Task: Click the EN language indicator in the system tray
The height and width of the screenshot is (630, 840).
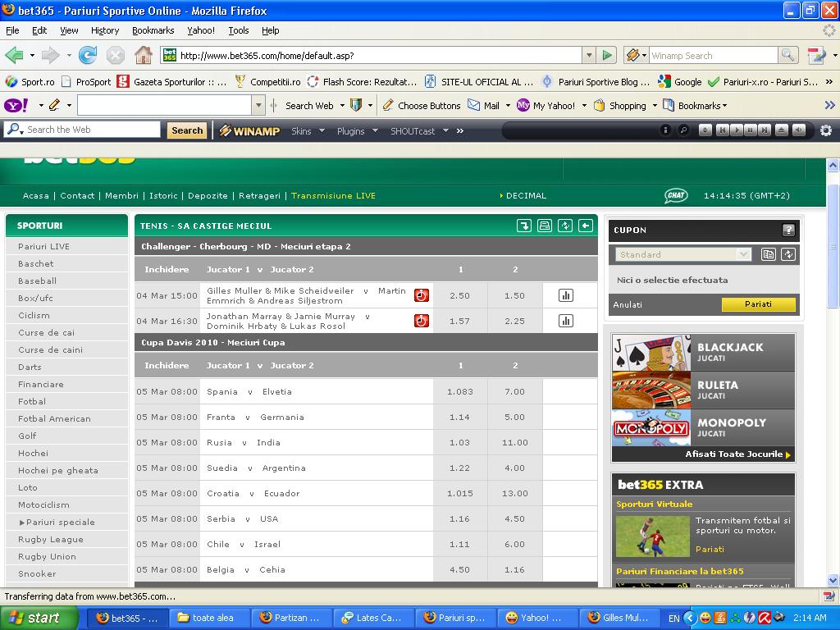Action: (x=673, y=619)
